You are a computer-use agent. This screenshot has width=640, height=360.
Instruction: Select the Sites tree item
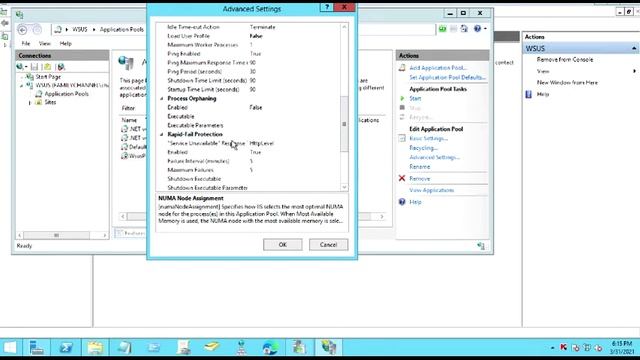coord(50,102)
